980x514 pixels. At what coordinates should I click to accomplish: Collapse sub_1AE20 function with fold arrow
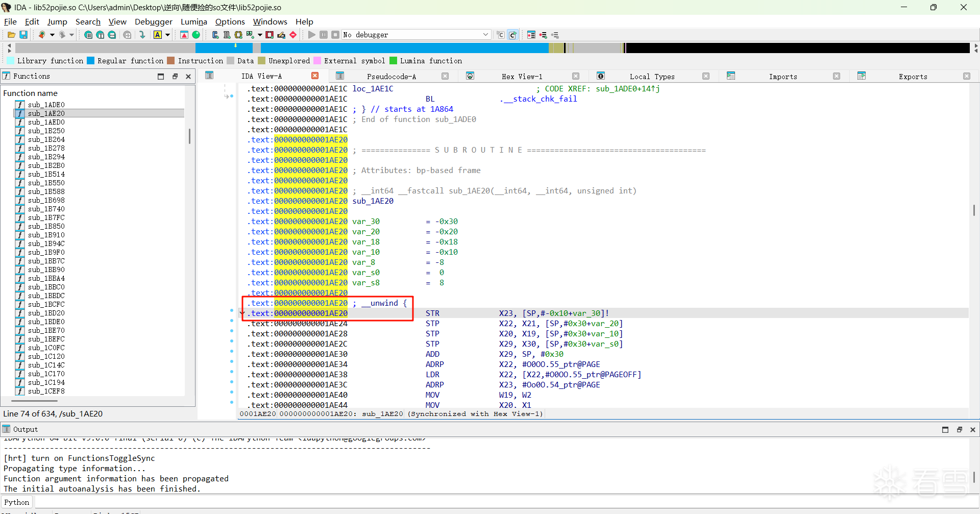tap(242, 313)
